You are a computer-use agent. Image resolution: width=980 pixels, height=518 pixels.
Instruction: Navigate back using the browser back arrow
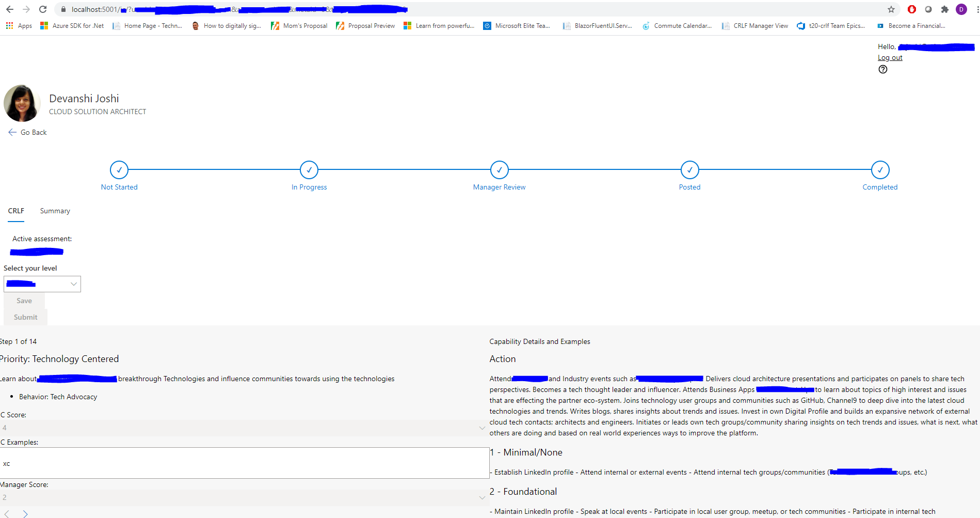[x=10, y=9]
